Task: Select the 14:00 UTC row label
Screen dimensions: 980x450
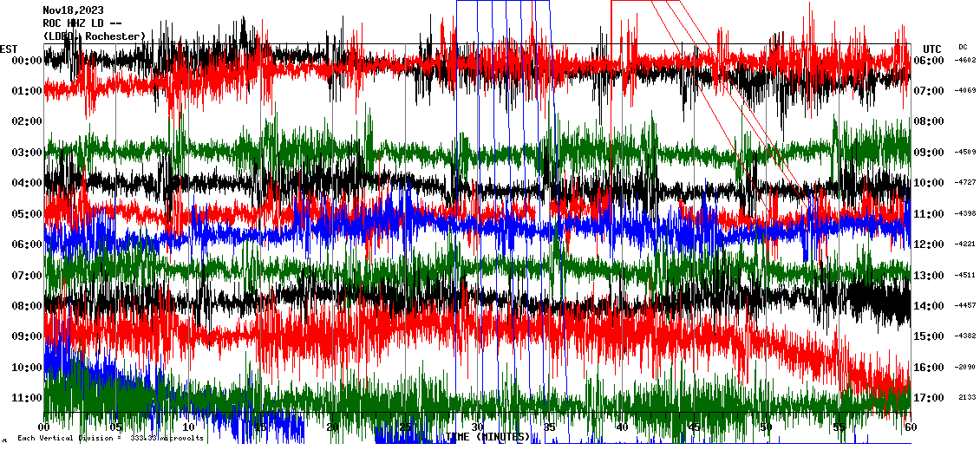Action: pyautogui.click(x=928, y=306)
